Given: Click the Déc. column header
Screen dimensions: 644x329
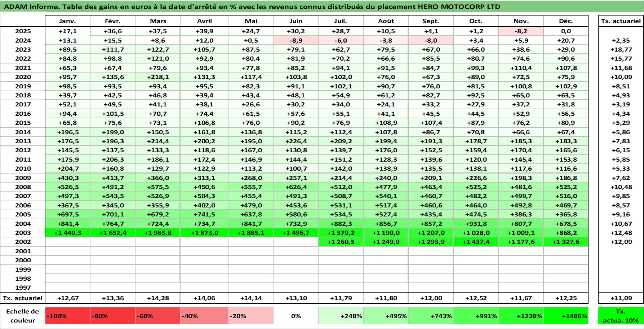Looking at the screenshot, I should pos(566,21).
